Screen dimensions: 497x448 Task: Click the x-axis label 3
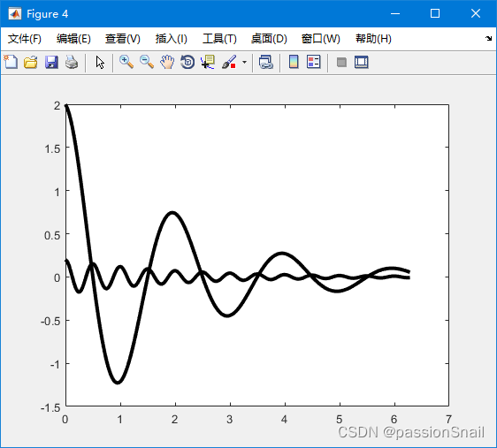[x=229, y=419]
